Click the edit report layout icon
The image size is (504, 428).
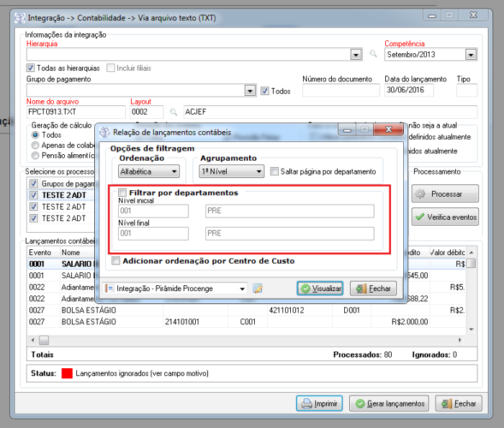(258, 288)
